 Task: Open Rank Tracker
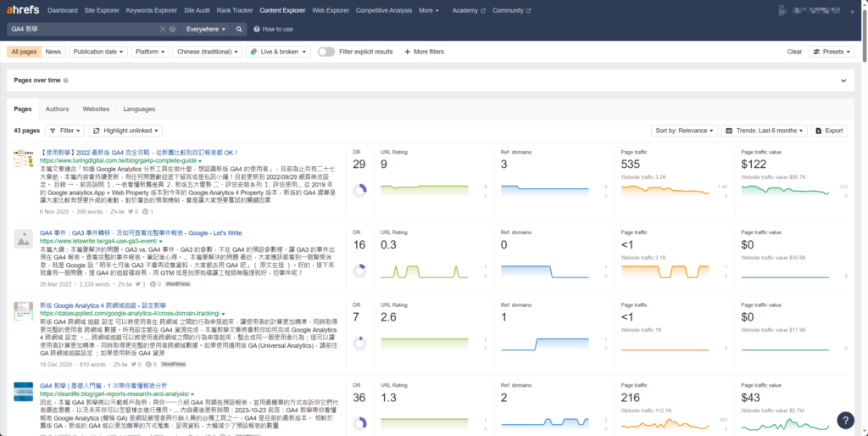pyautogui.click(x=235, y=10)
